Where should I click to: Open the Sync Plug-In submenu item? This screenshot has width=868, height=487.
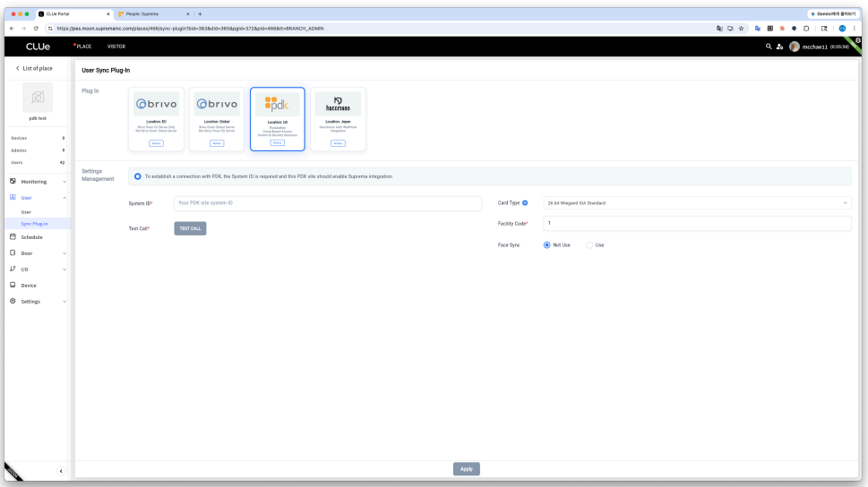tap(34, 224)
